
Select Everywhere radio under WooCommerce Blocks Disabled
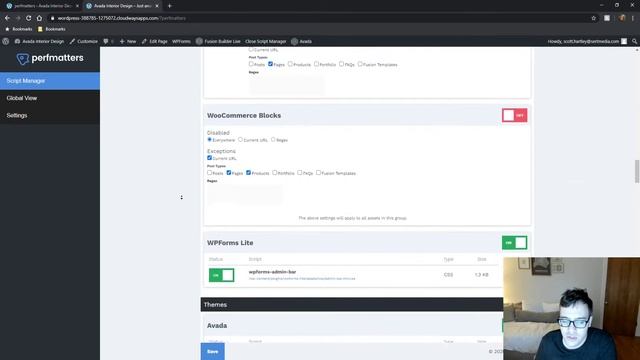coord(210,140)
